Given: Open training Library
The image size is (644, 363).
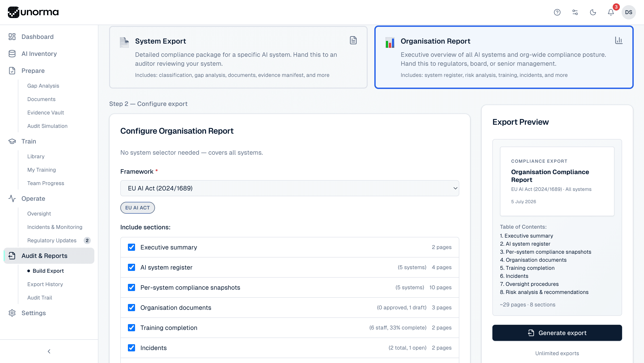Looking at the screenshot, I should (36, 156).
